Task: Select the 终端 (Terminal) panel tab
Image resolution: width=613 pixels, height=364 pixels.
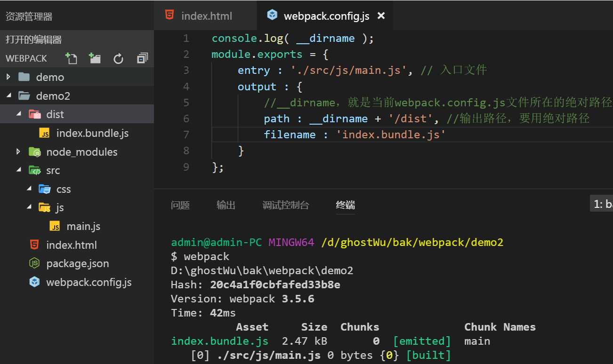Action: tap(346, 205)
